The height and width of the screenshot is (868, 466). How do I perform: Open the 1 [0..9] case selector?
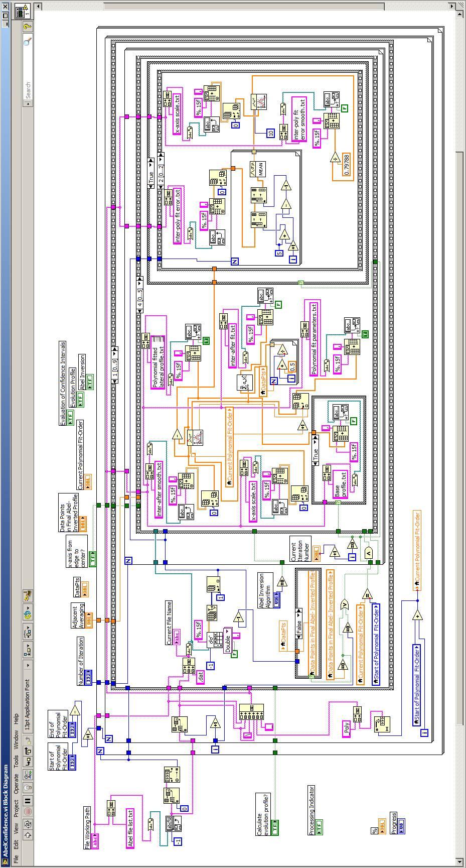point(114,365)
